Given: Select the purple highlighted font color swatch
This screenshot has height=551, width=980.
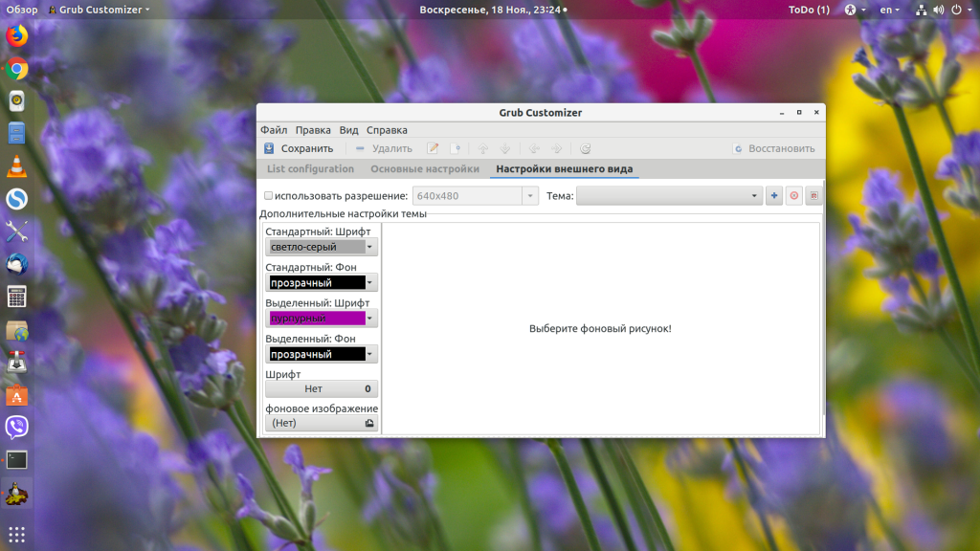Looking at the screenshot, I should coord(317,319).
